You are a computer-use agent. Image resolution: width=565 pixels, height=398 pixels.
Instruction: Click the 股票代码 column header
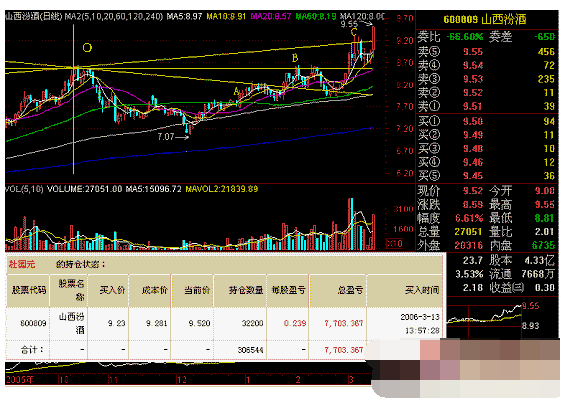click(x=29, y=290)
